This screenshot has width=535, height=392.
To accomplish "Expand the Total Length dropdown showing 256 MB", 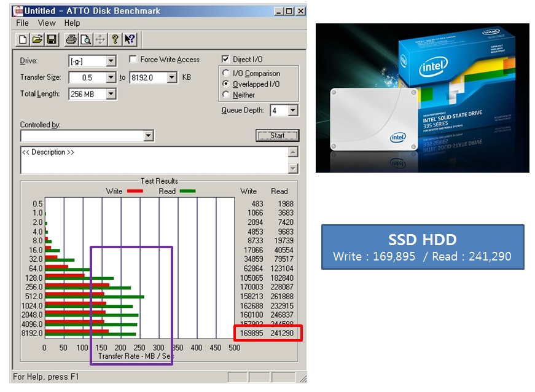I will pos(111,94).
